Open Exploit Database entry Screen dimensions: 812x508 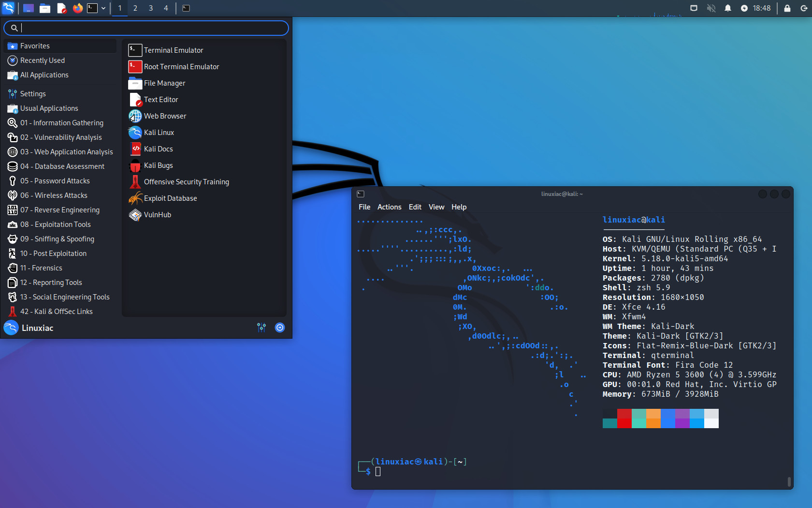(x=204, y=198)
